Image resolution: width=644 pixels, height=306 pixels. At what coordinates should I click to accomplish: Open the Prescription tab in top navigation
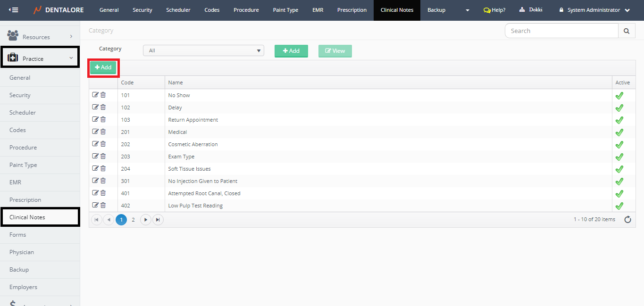point(351,10)
